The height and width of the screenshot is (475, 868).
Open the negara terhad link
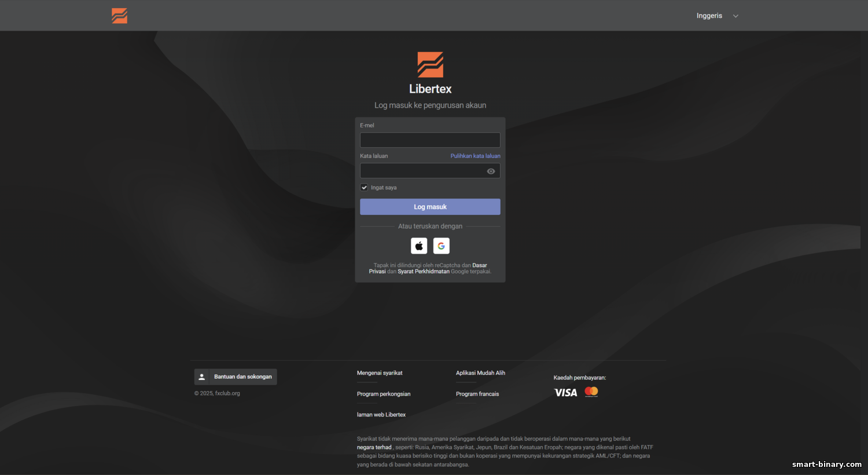pos(374,447)
